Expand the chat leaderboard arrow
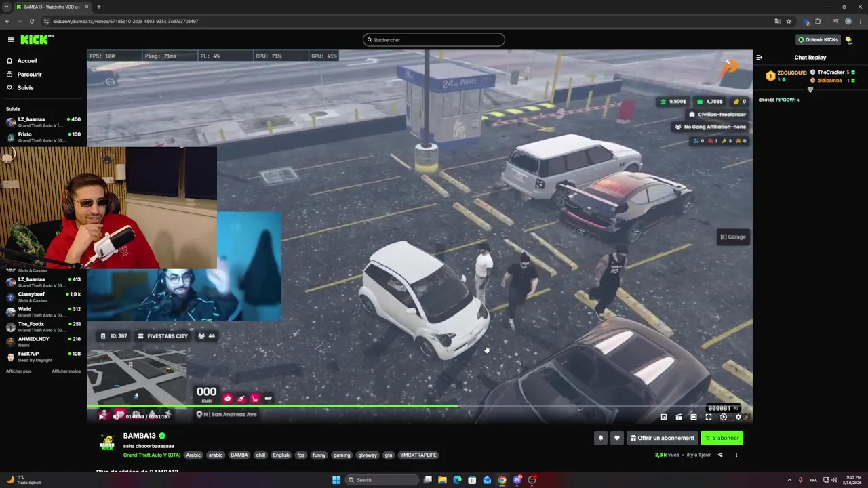 (x=810, y=89)
